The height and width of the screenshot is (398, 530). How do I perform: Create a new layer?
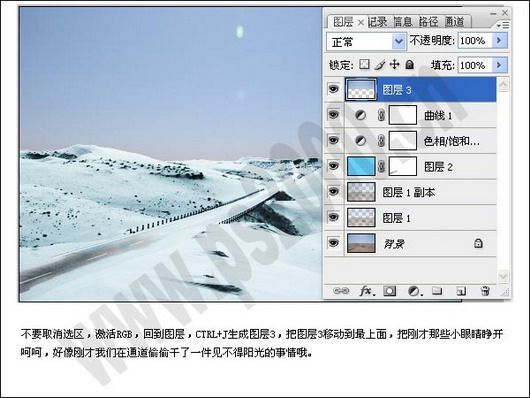click(461, 291)
